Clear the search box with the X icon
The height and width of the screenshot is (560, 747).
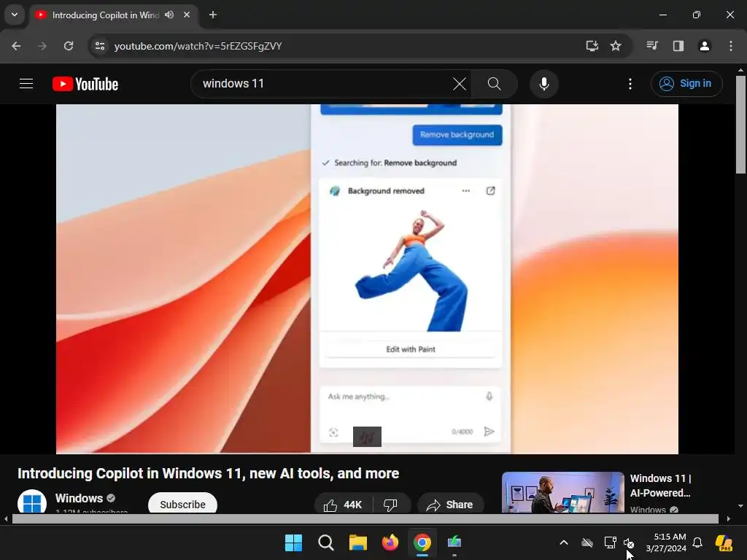click(x=460, y=84)
